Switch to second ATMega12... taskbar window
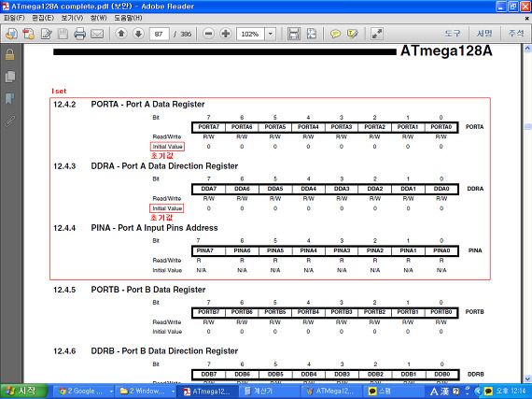Viewport: 532px width, 399px height. 330,392
